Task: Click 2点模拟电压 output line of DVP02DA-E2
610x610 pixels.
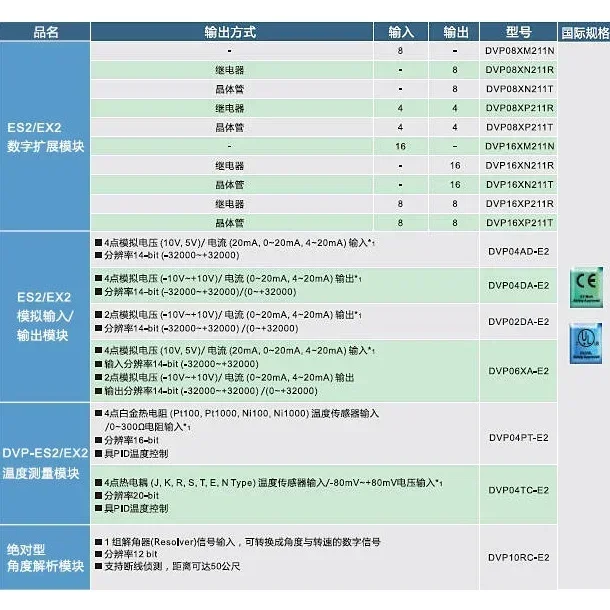Action: [x=228, y=315]
